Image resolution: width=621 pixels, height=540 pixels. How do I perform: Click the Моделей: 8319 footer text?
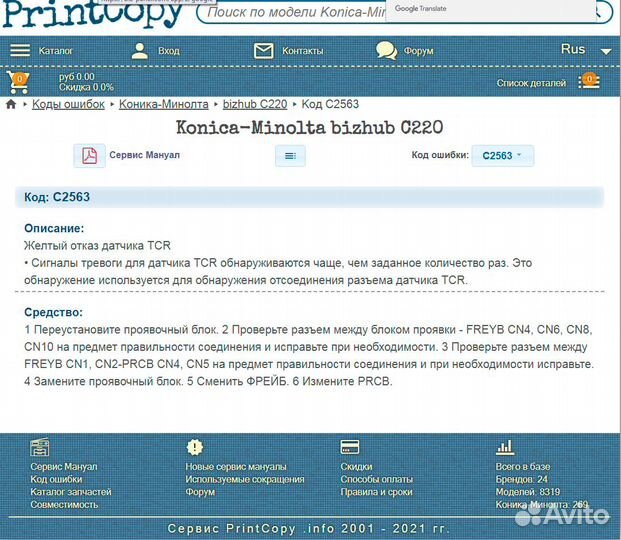point(528,492)
